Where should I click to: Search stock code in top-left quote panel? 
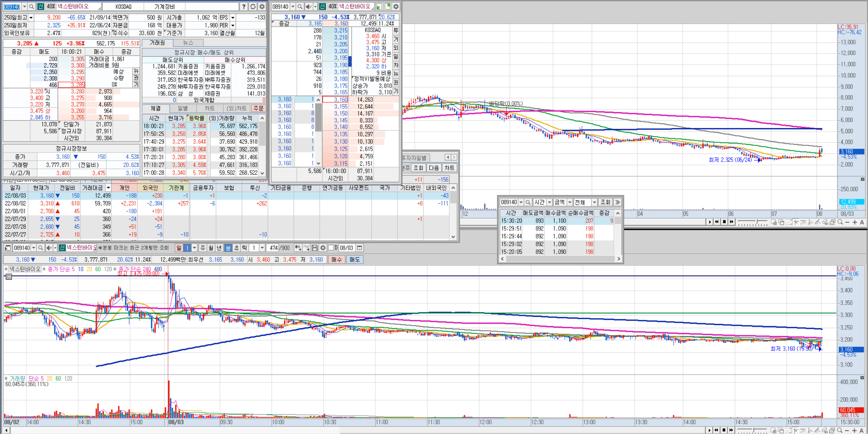(31, 7)
